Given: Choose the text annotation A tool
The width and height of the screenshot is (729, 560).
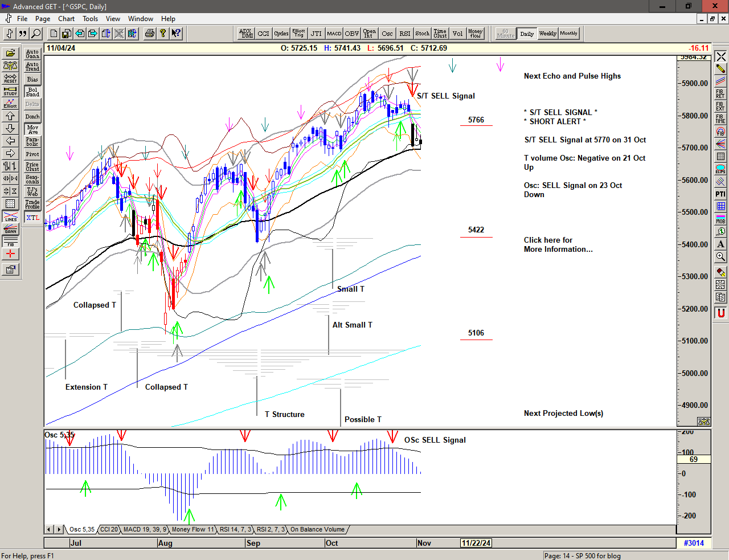Looking at the screenshot, I should point(720,244).
